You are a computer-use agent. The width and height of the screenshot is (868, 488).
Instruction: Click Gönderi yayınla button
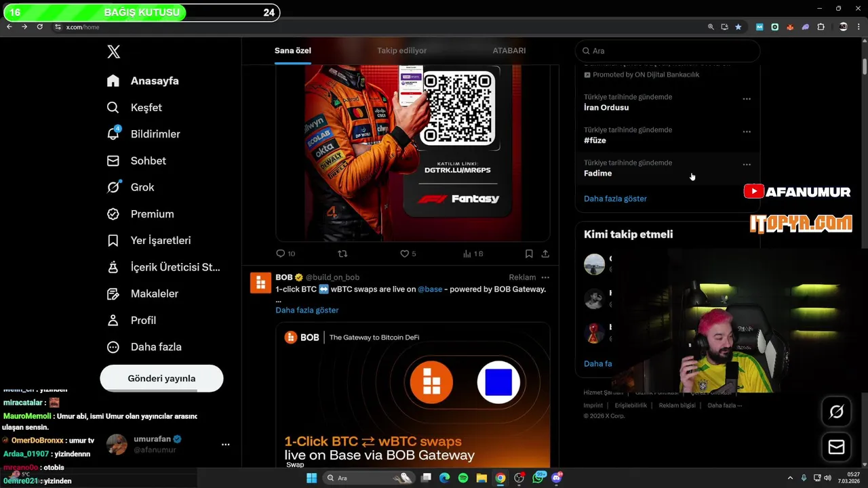tap(161, 378)
